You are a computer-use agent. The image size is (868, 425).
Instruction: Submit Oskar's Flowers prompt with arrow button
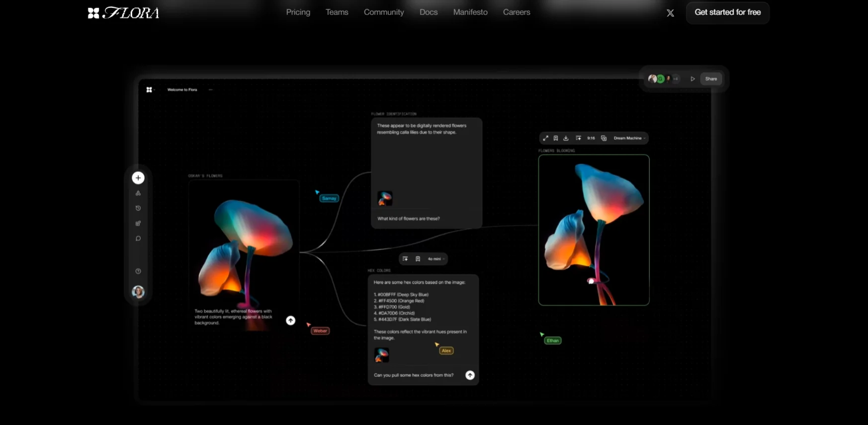coord(291,321)
